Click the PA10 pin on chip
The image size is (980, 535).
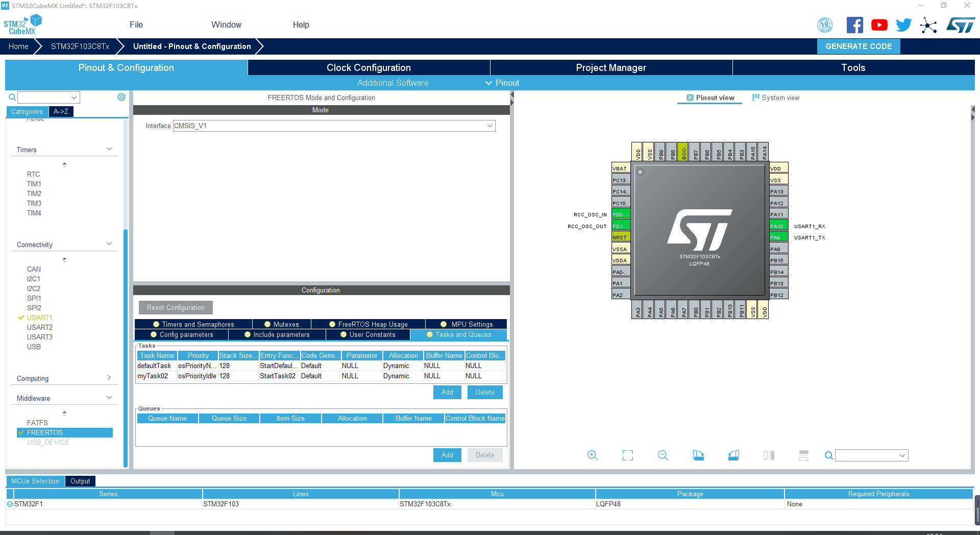point(779,226)
